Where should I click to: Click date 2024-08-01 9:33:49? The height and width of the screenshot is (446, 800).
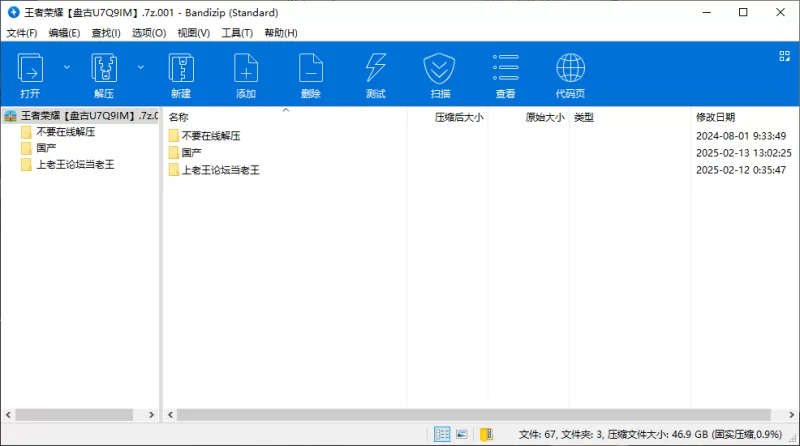(x=741, y=136)
